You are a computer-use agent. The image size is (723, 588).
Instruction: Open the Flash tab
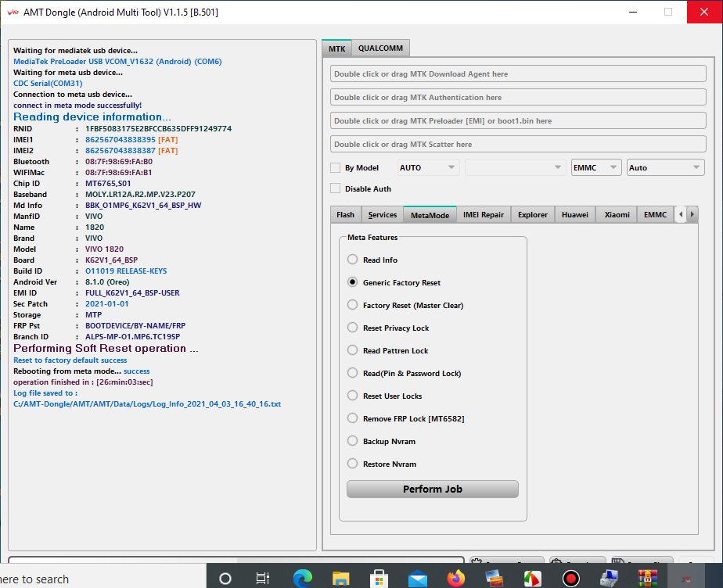pyautogui.click(x=345, y=215)
